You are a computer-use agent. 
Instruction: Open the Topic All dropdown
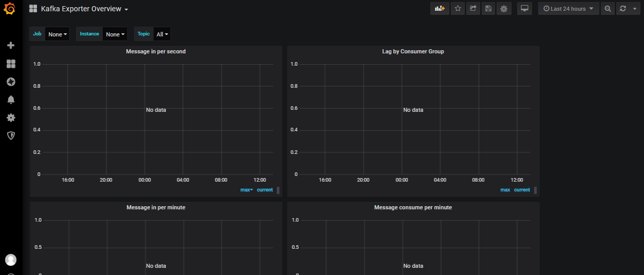pyautogui.click(x=162, y=34)
